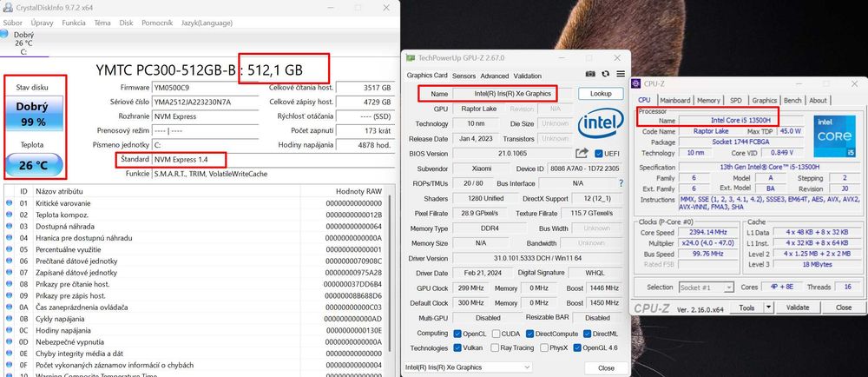The height and width of the screenshot is (377, 868).
Task: Click the 26 °C temperature button
Action: point(35,165)
